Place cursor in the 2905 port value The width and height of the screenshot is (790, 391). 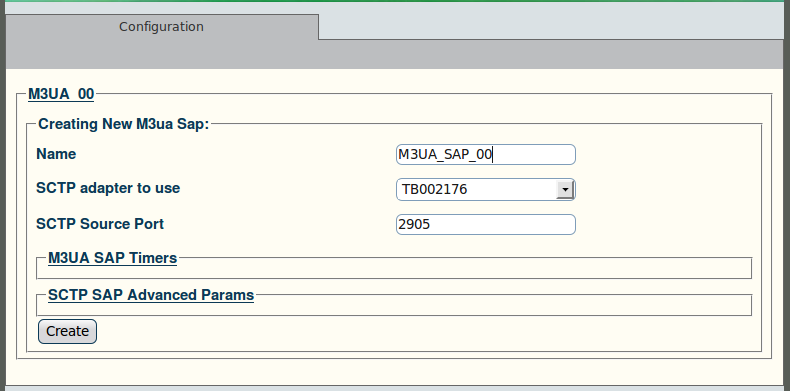pyautogui.click(x=414, y=224)
